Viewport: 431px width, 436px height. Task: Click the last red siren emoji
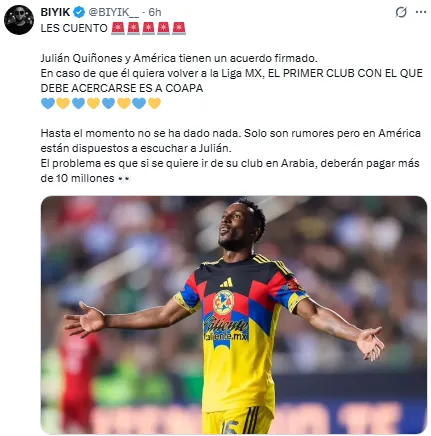(x=179, y=28)
